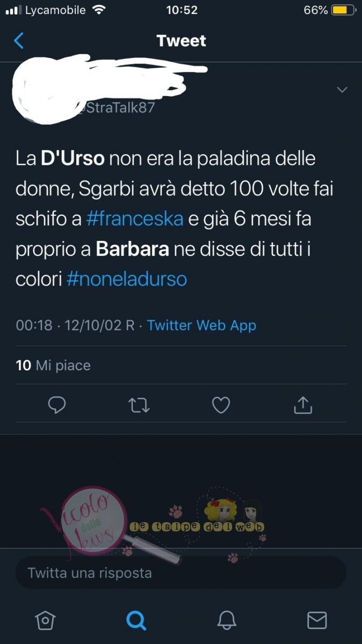Like the tweet with the heart icon
This screenshot has height=644, width=362.
[221, 405]
